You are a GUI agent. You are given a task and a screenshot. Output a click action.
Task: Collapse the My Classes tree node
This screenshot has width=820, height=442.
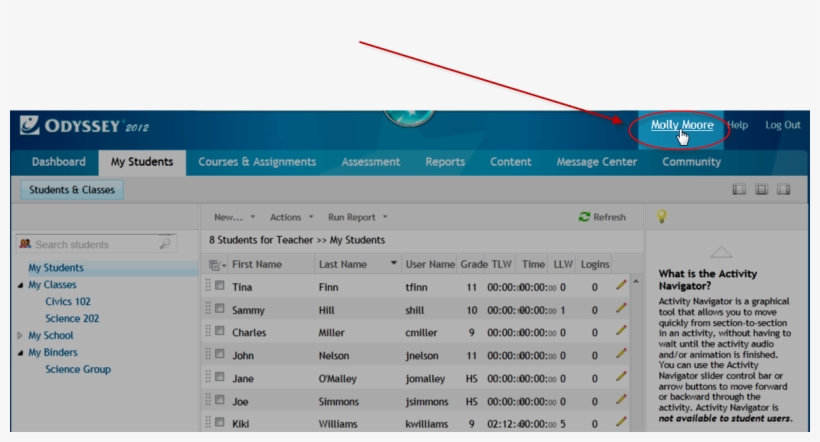tap(20, 285)
